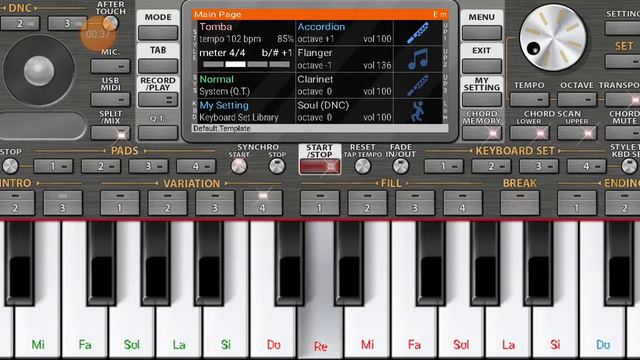Play the blue Do key
640x360 pixels.
(x=603, y=327)
